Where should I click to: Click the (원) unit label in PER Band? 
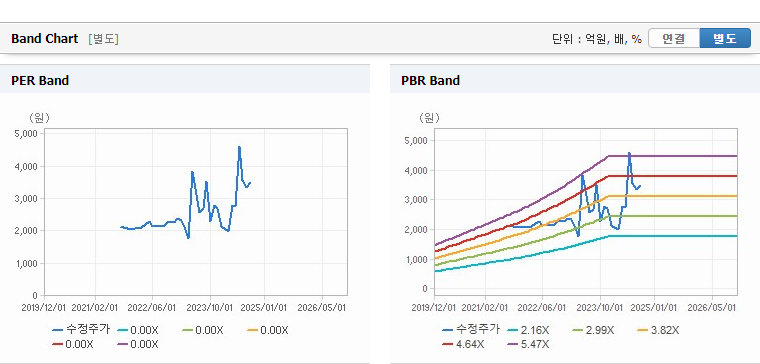(x=40, y=117)
